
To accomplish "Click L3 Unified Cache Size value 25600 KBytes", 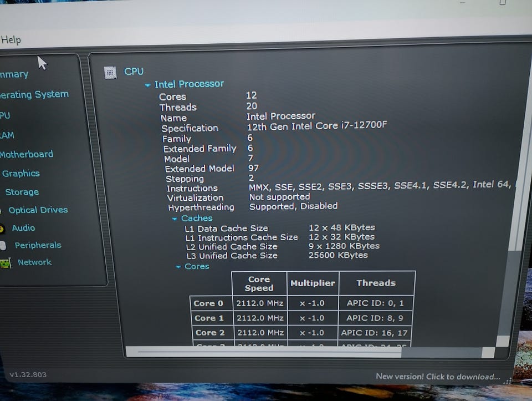I will tap(338, 255).
